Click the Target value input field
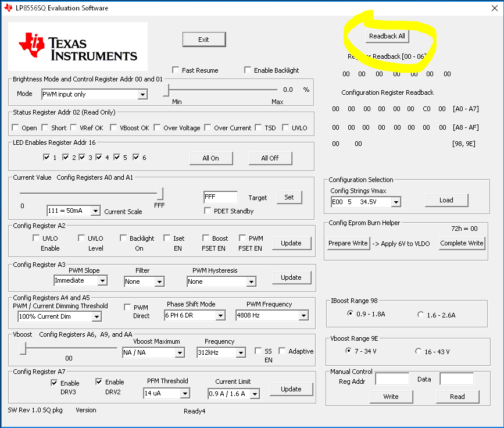The width and height of the screenshot is (504, 428). [220, 197]
